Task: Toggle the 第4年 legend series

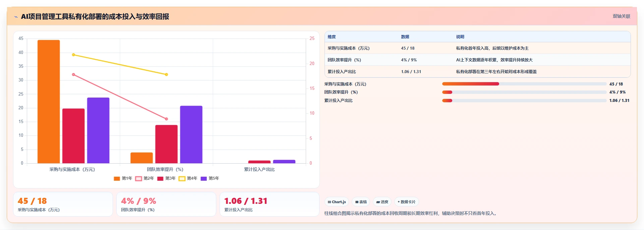Action: click(188, 178)
